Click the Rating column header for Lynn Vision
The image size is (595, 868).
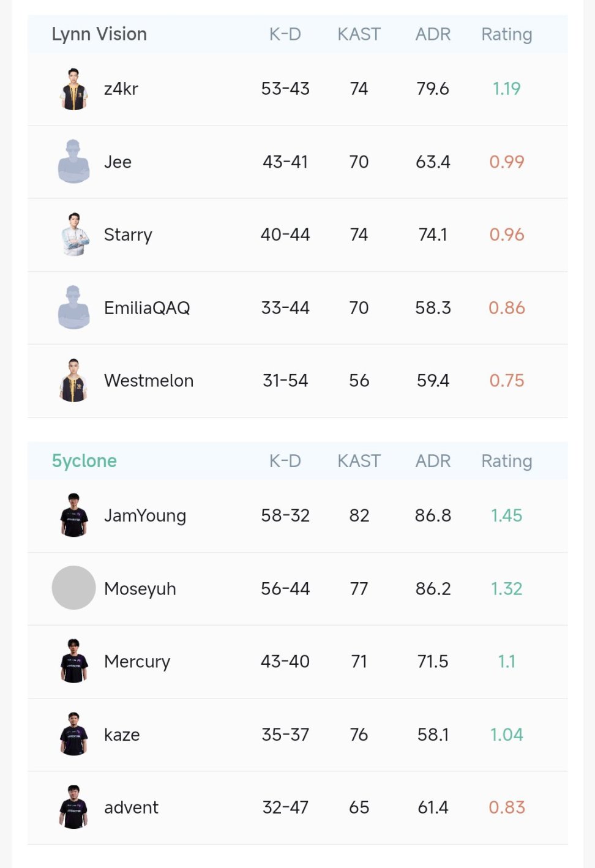click(x=507, y=34)
